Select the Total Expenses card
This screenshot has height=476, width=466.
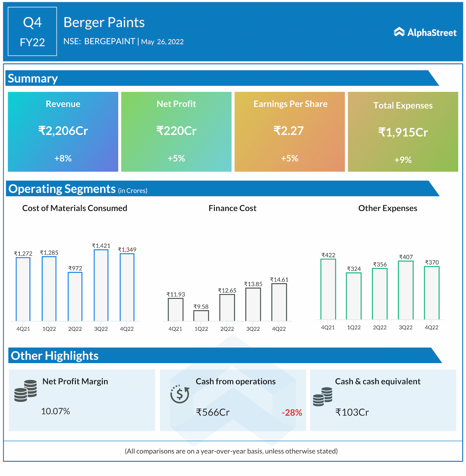(x=403, y=131)
